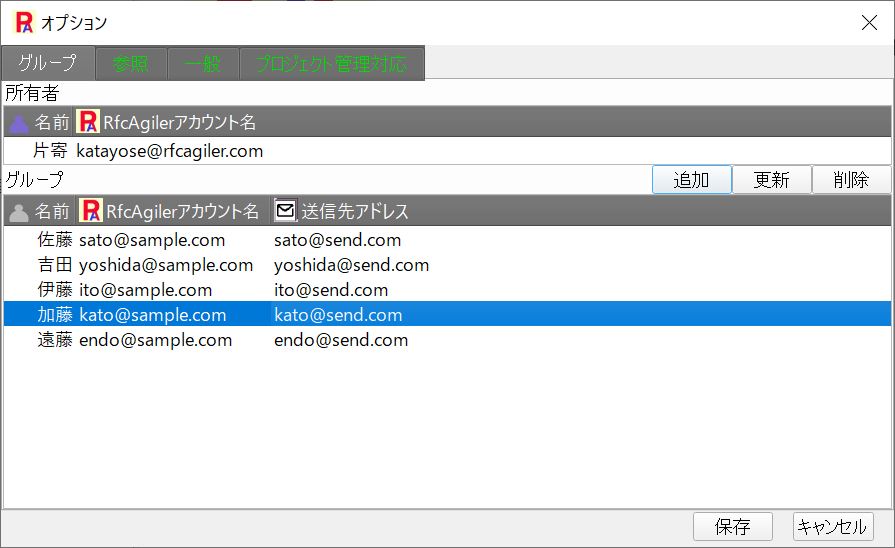Open the 参照 tab
This screenshot has width=895, height=548.
pos(131,64)
